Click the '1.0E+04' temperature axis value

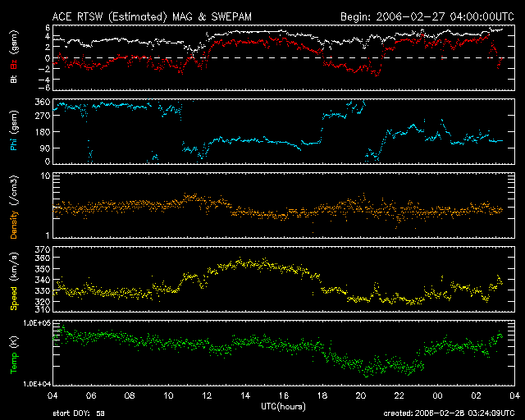pos(37,384)
